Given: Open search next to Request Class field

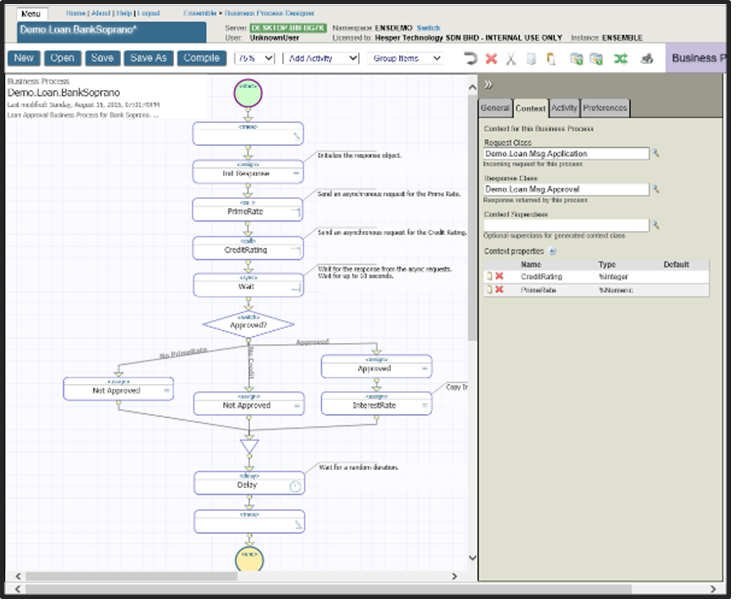Looking at the screenshot, I should [656, 154].
